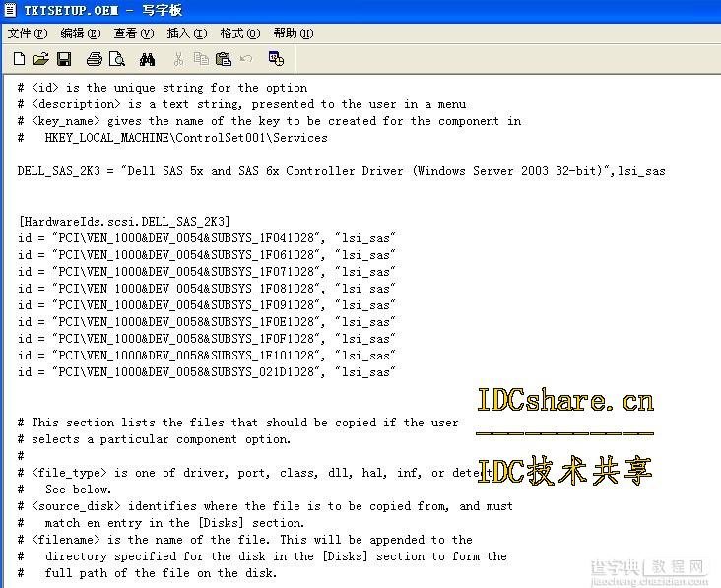The height and width of the screenshot is (588, 721).
Task: Click the '<source_disk> identifies where' line
Action: 265,506
